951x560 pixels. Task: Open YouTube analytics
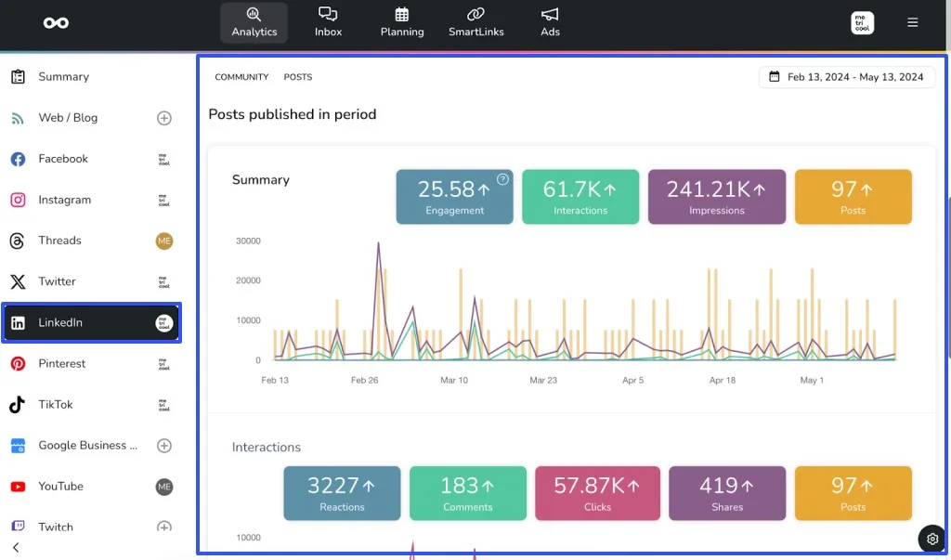click(60, 486)
